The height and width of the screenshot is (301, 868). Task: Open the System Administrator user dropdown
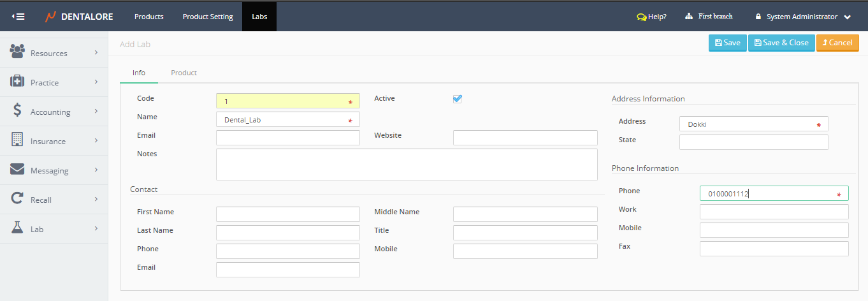click(x=803, y=17)
